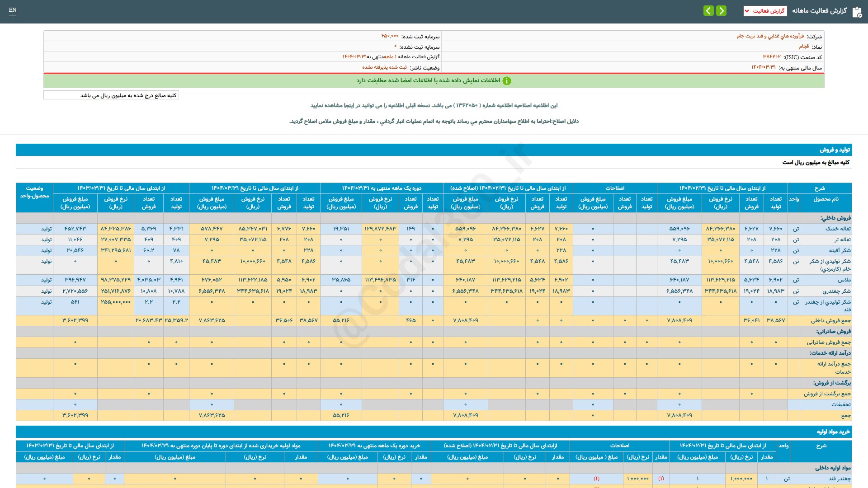Viewport: 868px width, 488px height.
Task: Click the مواد اولیه داخلی group heading
Action: pyautogui.click(x=833, y=468)
